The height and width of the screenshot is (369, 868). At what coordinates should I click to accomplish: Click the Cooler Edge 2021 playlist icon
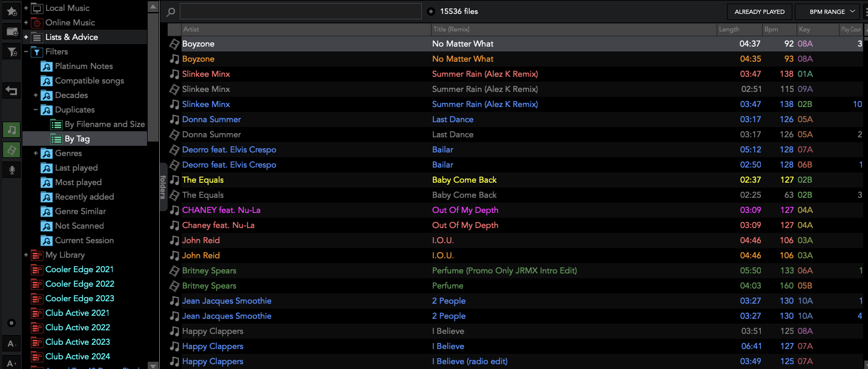pos(37,269)
